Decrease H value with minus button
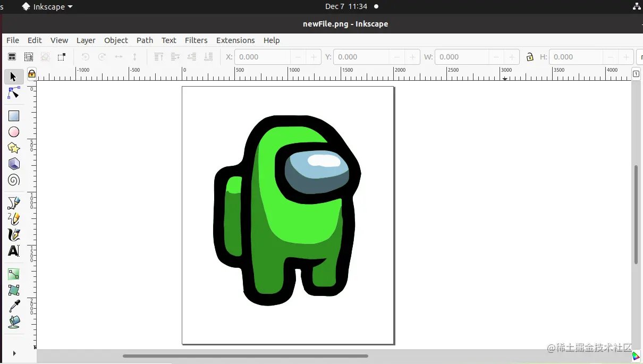Screen dimensions: 643x364 click(x=611, y=57)
